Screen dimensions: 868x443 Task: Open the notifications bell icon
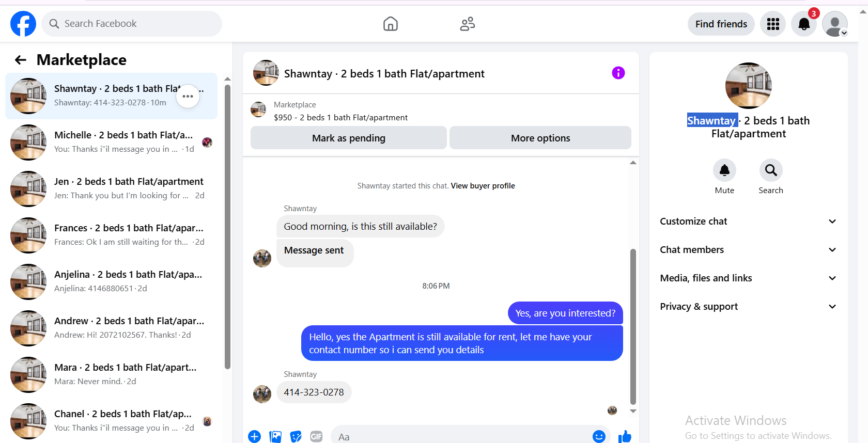pos(804,24)
